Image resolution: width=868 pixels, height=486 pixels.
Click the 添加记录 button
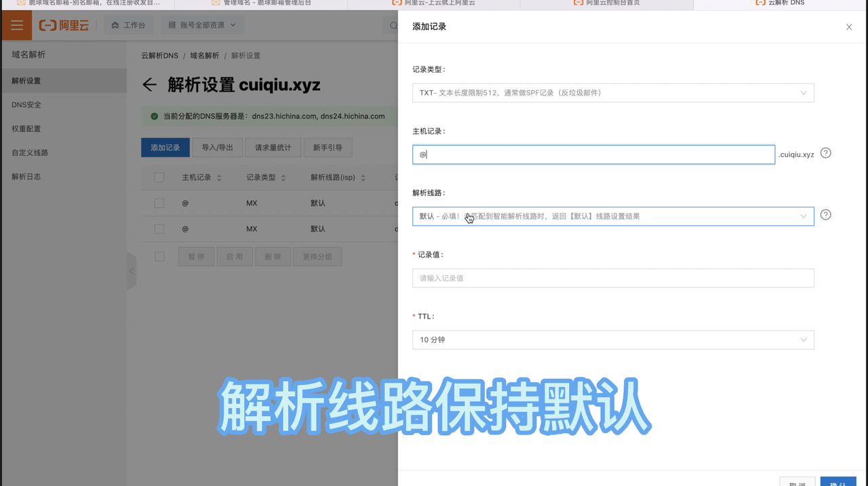165,148
